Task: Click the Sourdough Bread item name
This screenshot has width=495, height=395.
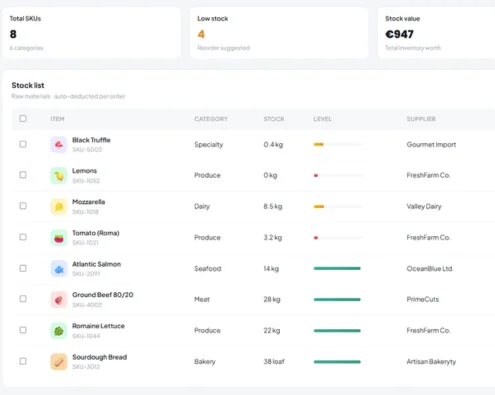Action: pyautogui.click(x=100, y=357)
